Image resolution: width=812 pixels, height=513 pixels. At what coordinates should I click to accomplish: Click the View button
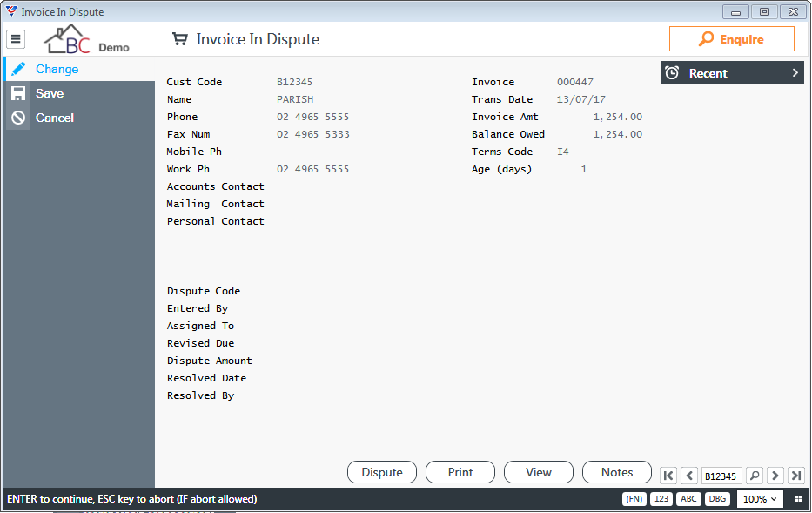[x=538, y=472]
